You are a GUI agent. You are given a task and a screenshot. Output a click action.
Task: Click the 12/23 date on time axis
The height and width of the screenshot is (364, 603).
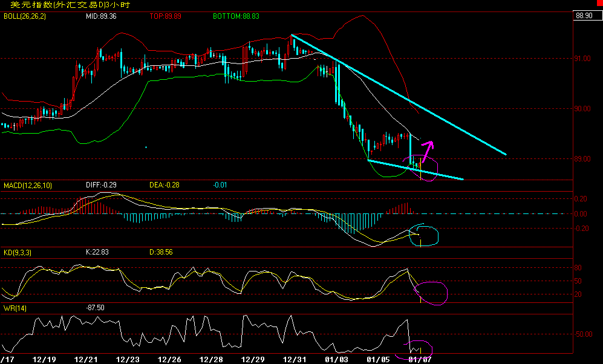[128, 360]
